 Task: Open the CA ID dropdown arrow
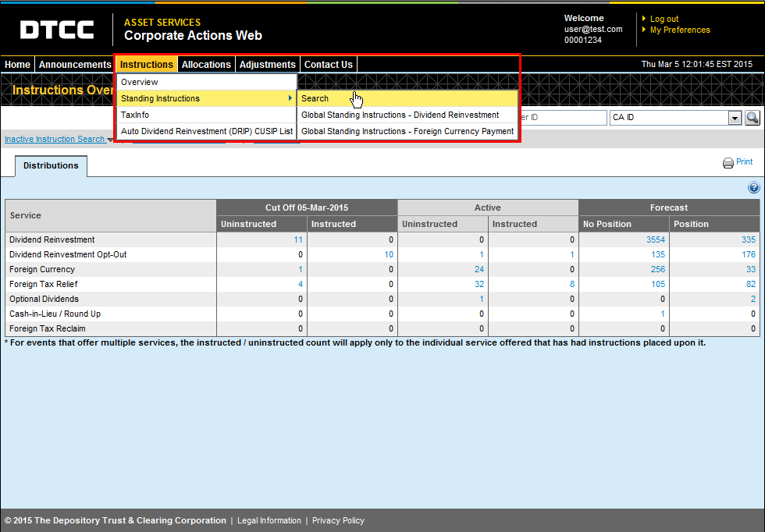(735, 118)
